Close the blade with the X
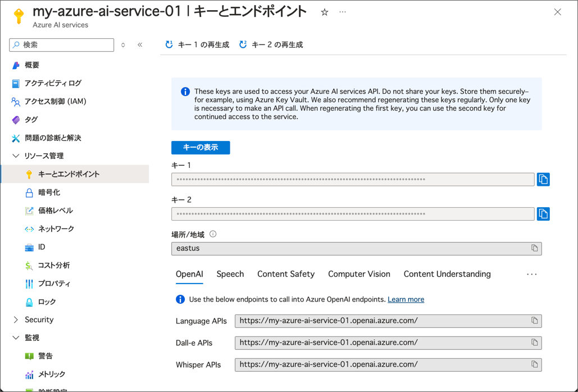The image size is (578, 392). click(x=557, y=12)
